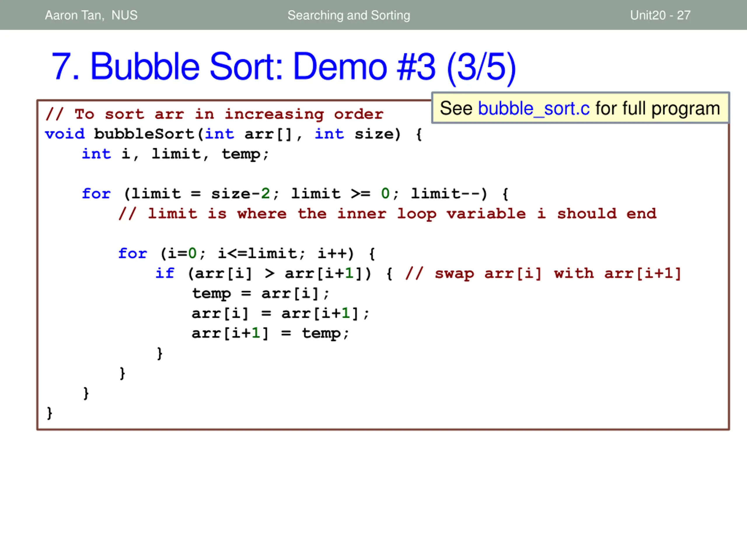The image size is (747, 560).
Task: Click the slide title Bubble Sort Demo #3
Action: (x=284, y=67)
